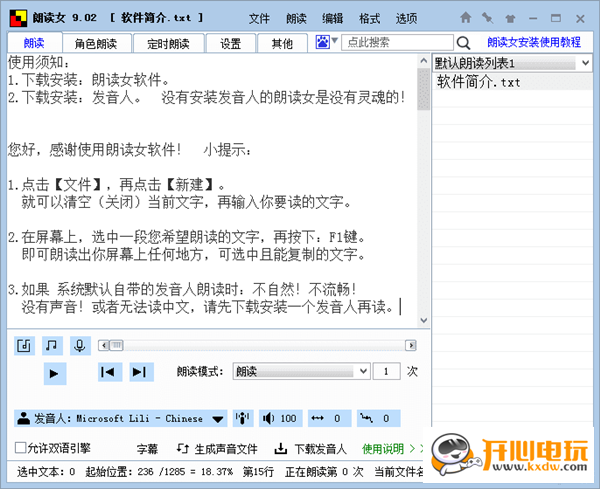Viewport: 600px width, 489px height.
Task: Click in the 点此搜索 search field
Action: pos(395,43)
